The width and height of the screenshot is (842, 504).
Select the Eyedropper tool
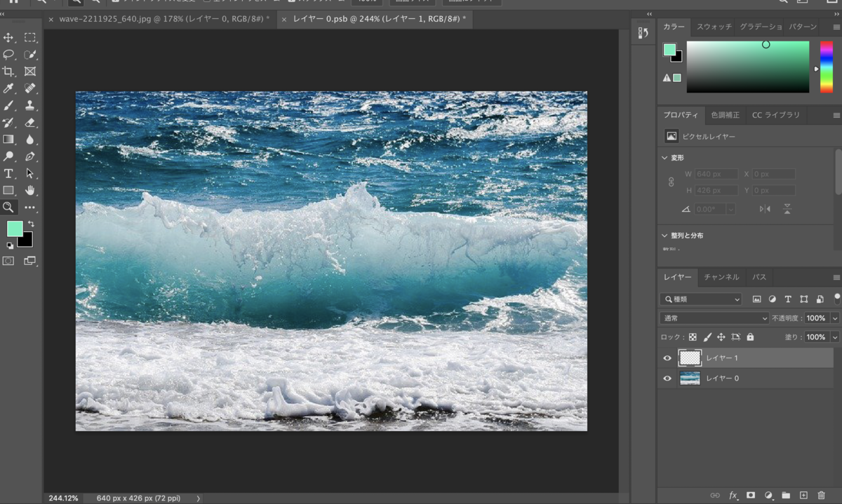[x=9, y=88]
